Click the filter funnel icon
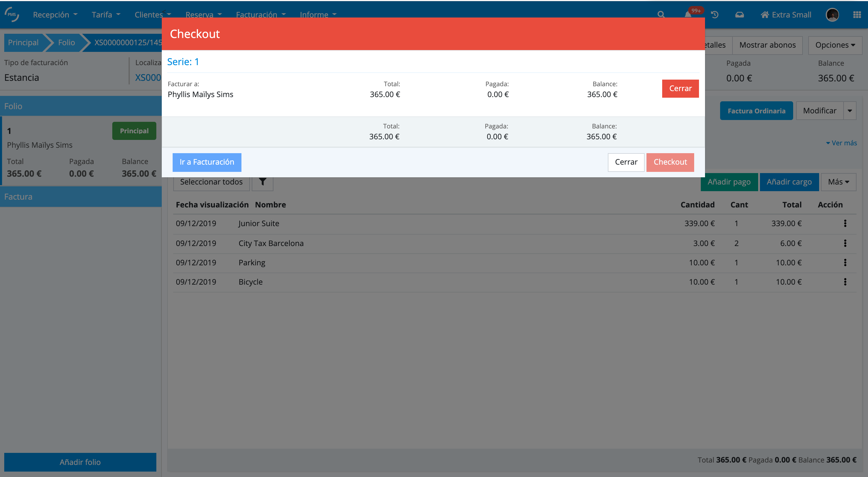 [263, 182]
